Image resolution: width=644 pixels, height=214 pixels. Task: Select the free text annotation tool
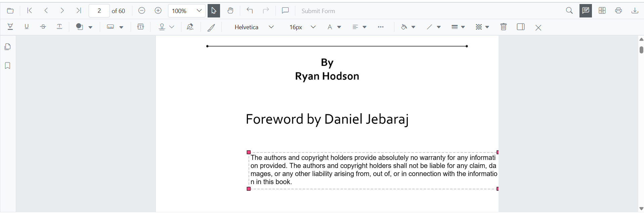tap(141, 27)
